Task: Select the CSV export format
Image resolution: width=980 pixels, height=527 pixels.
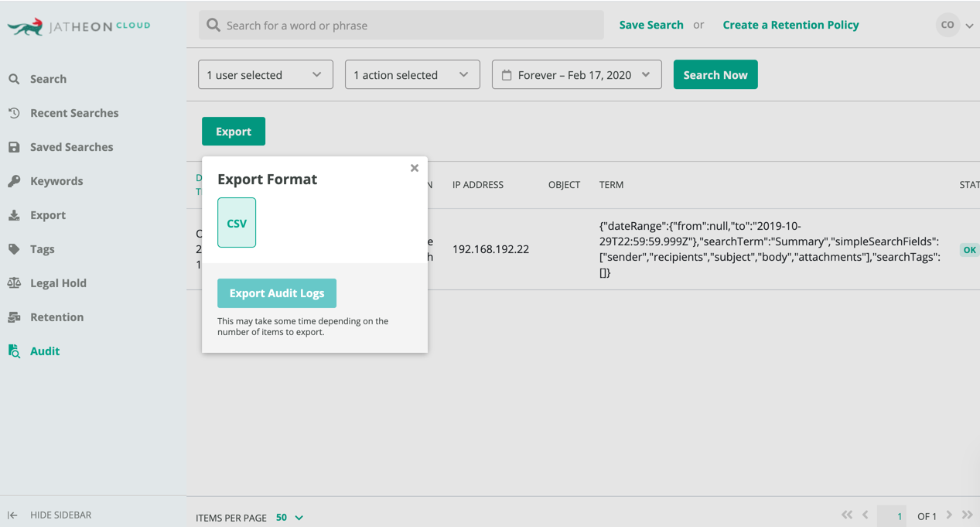Action: [237, 223]
